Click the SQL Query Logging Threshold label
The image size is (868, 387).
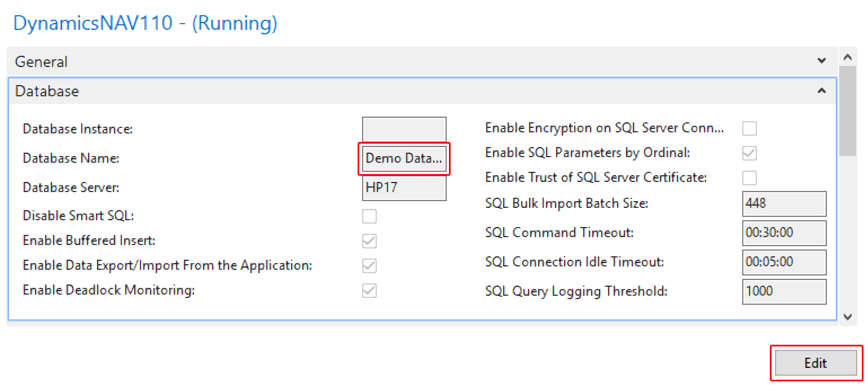point(576,291)
